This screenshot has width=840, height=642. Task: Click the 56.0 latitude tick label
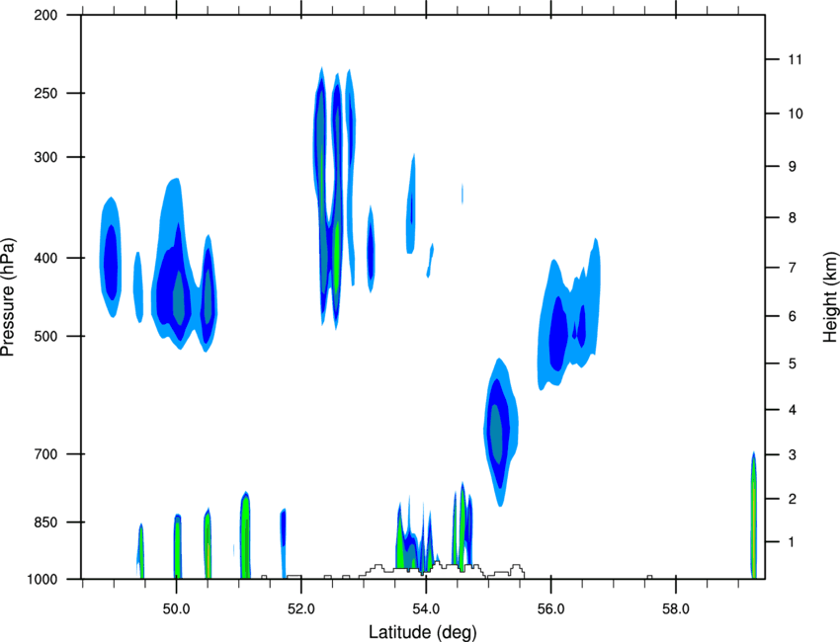click(x=551, y=609)
